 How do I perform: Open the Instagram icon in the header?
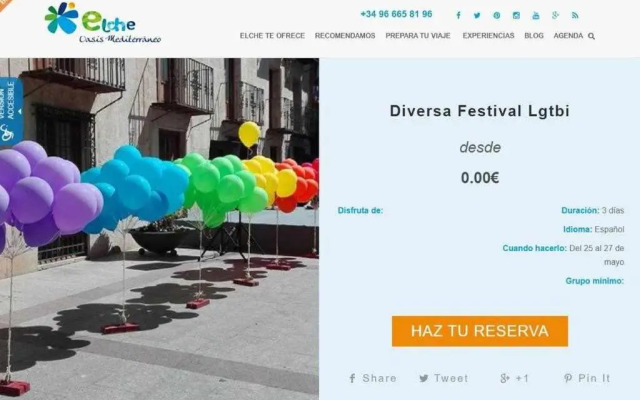[516, 16]
